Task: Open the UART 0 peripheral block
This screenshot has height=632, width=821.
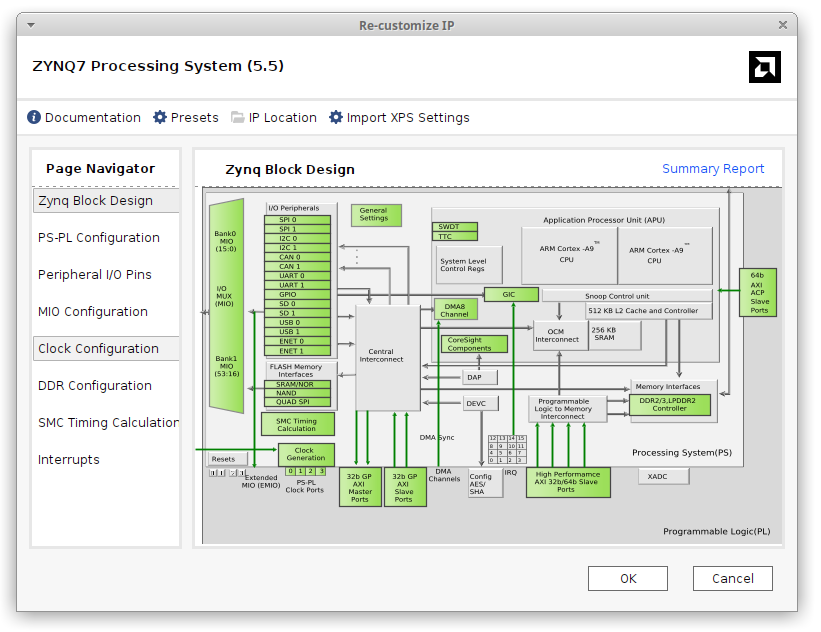Action: coord(297,276)
